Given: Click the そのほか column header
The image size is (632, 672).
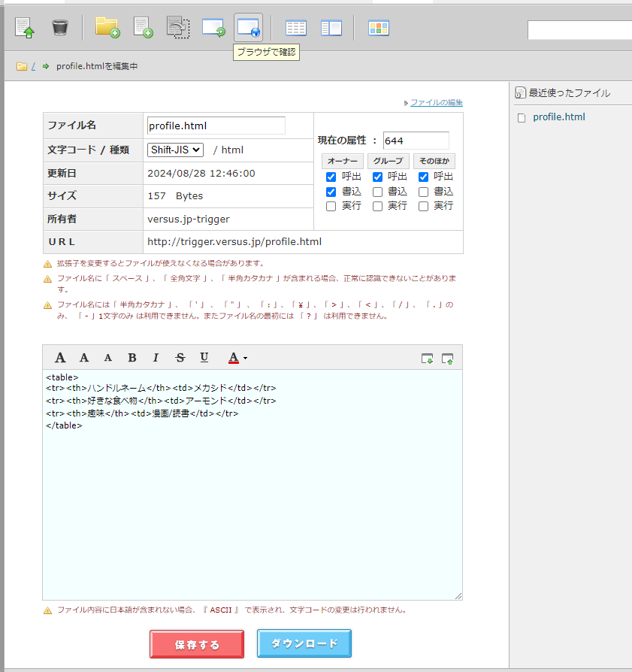Looking at the screenshot, I should click(x=434, y=161).
